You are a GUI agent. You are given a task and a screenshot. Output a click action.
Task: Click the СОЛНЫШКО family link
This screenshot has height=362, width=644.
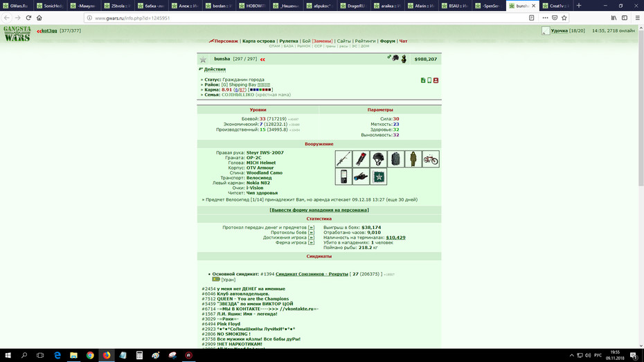coord(238,94)
